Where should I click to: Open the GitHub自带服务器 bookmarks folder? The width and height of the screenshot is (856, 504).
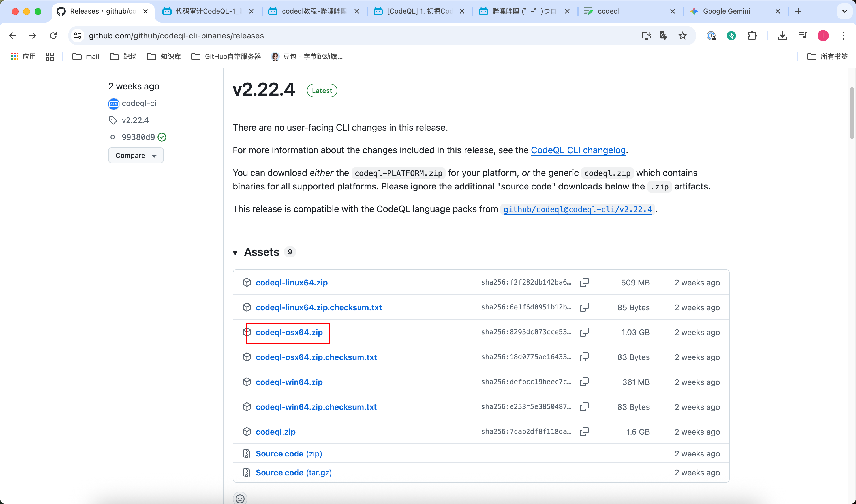click(226, 56)
